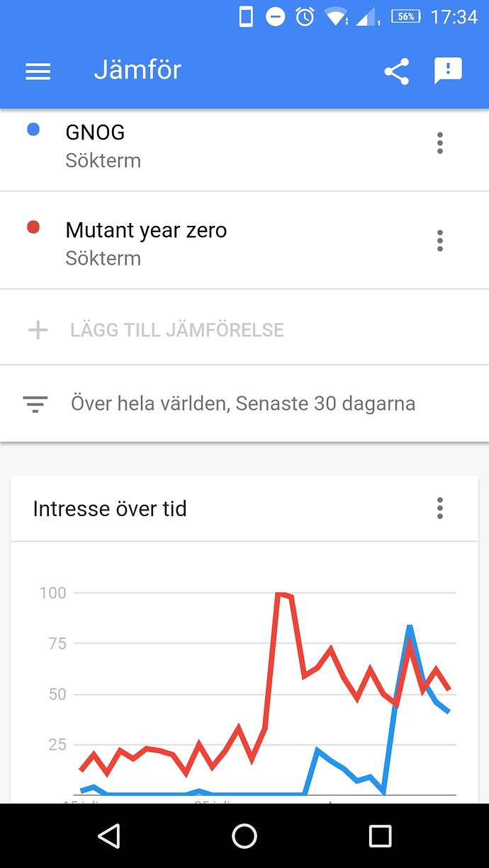This screenshot has height=868, width=489.
Task: Tap the blue GNOG color dot
Action: pos(33,130)
